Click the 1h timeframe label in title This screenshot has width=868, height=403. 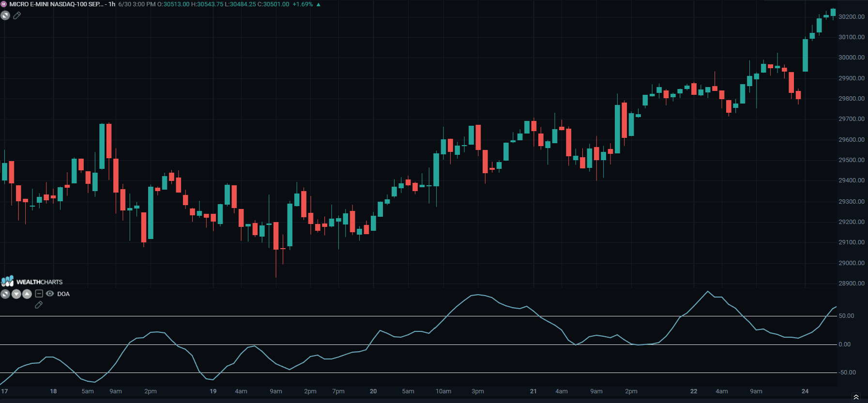pyautogui.click(x=112, y=4)
